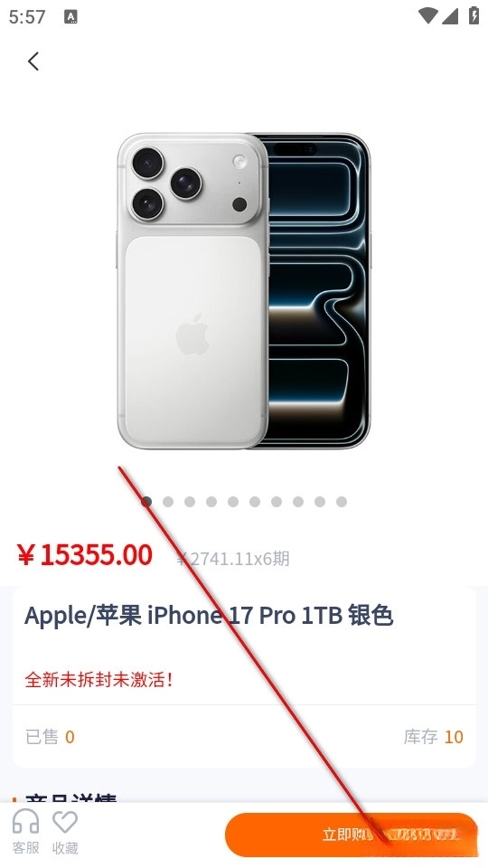Viewport: 488px width, 868px height.
Task: Tap the Apple/苹果 iPhone 17 Pro title
Action: point(209,616)
